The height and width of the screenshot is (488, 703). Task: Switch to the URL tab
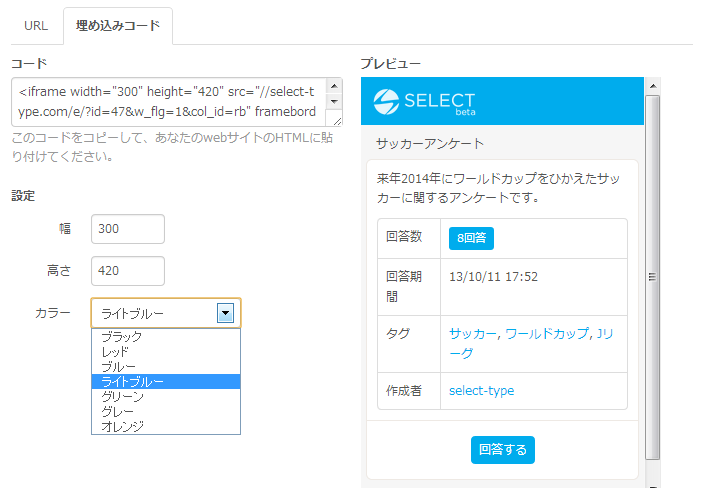click(x=36, y=26)
